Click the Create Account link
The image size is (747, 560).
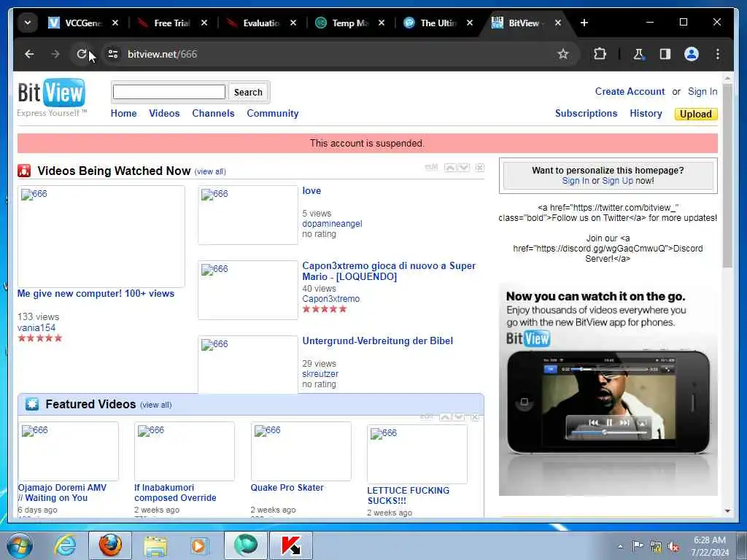click(x=630, y=91)
